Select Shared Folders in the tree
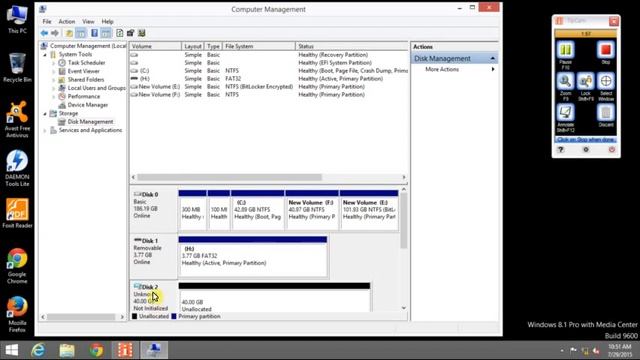 pos(81,80)
